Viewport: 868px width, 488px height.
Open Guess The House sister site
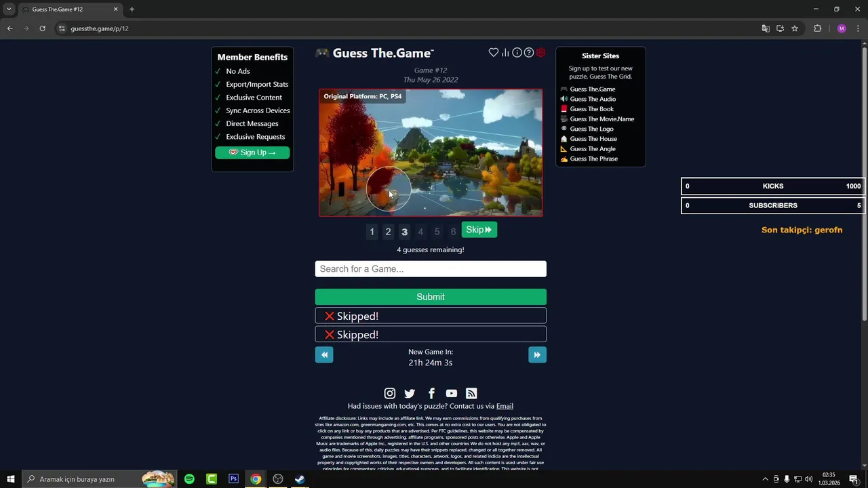pyautogui.click(x=593, y=139)
